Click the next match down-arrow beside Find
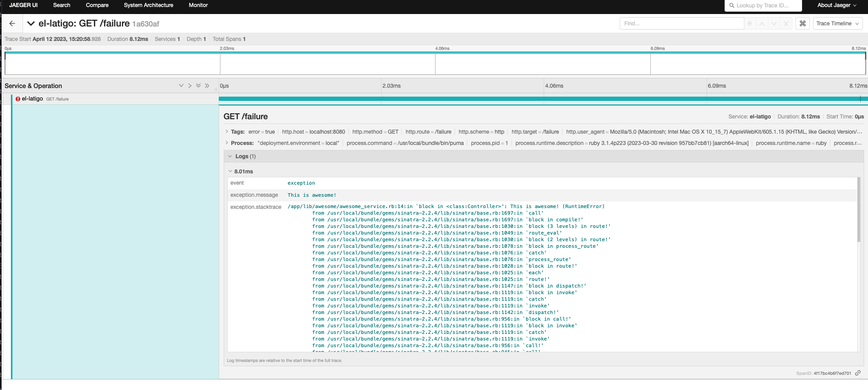The width and height of the screenshot is (868, 390). click(x=774, y=23)
